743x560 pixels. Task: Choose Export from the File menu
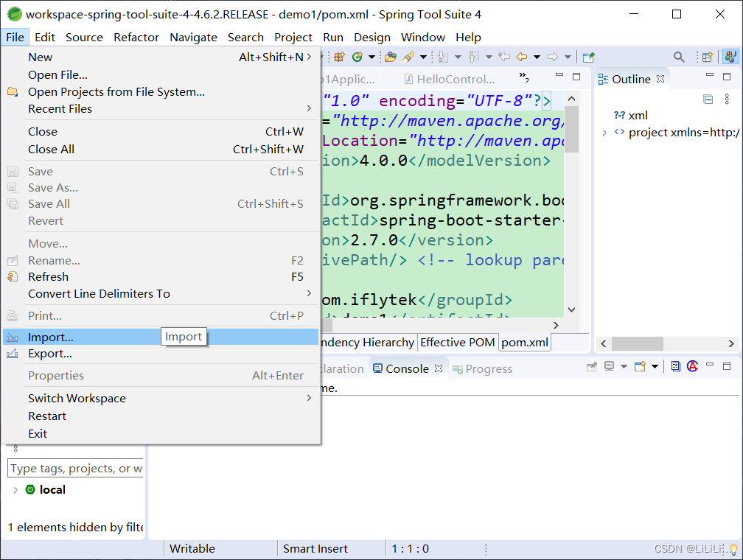160,354
